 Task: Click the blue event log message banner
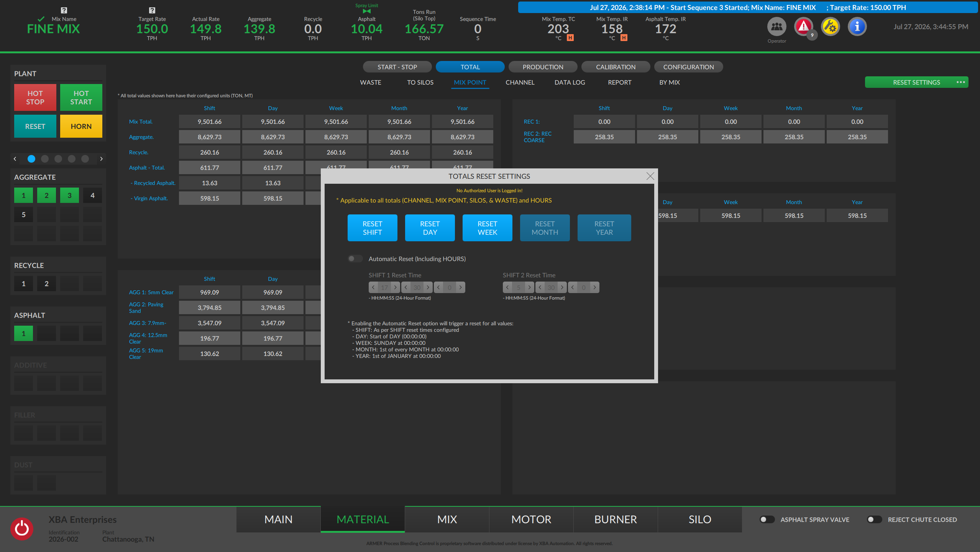[748, 7]
